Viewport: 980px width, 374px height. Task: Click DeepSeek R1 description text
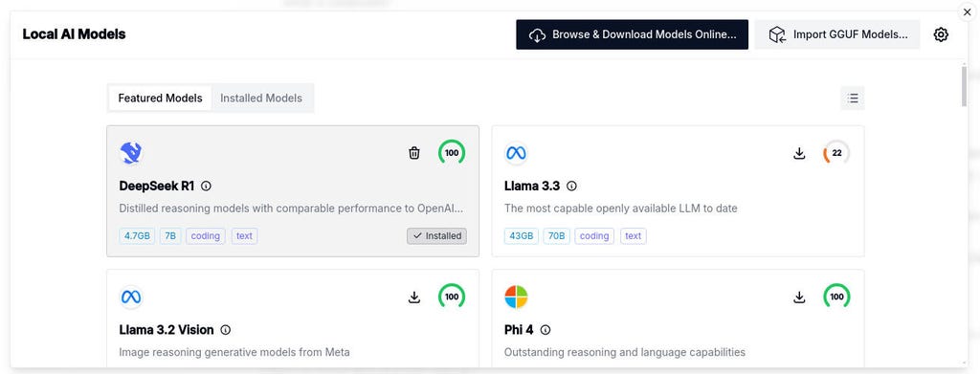pos(291,208)
